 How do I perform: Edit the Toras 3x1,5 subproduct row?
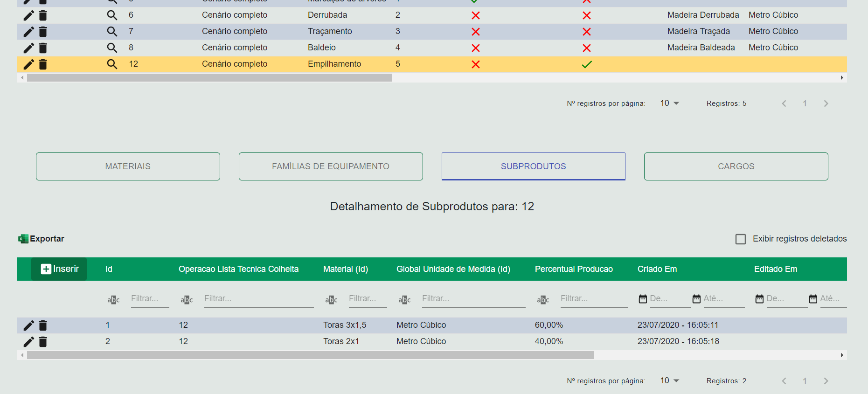[28, 325]
